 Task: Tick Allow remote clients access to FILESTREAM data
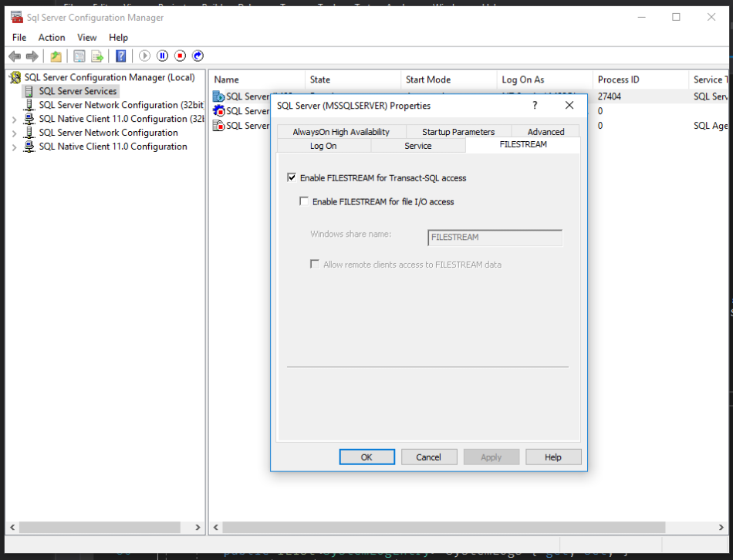click(x=315, y=264)
